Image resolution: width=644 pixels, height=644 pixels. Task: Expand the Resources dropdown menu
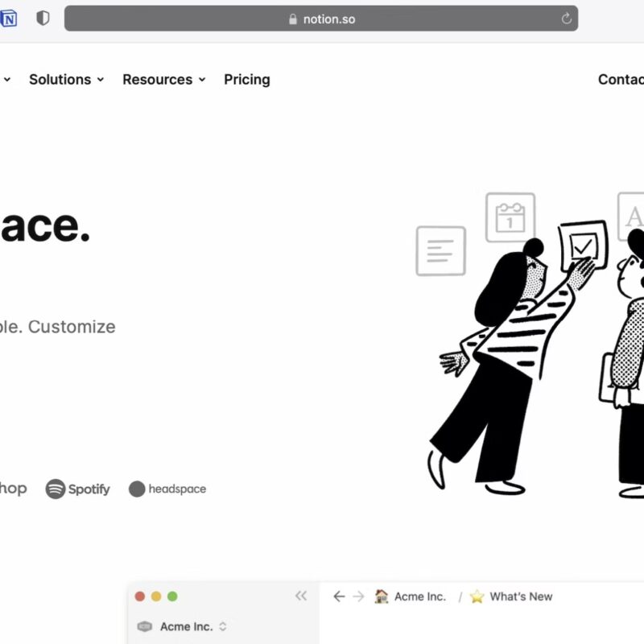(x=164, y=79)
